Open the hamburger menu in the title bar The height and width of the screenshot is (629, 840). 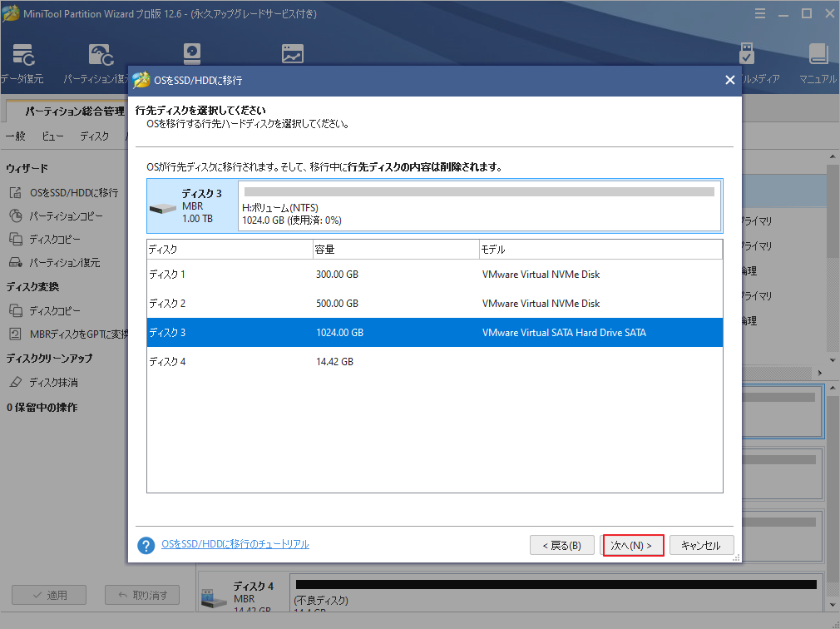point(759,13)
